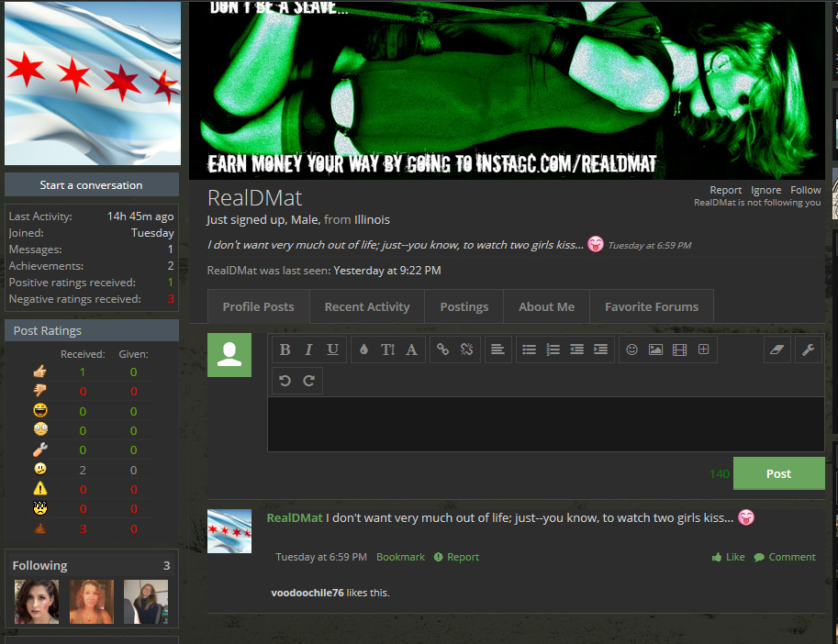Open the font family tool

tap(411, 350)
